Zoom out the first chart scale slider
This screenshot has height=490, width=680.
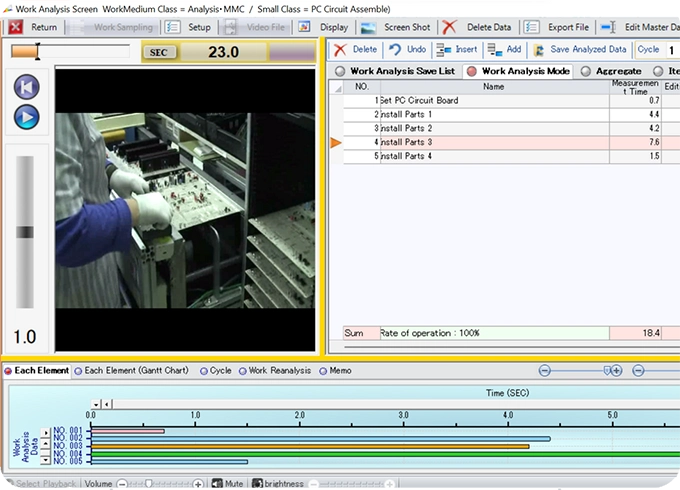pos(545,370)
